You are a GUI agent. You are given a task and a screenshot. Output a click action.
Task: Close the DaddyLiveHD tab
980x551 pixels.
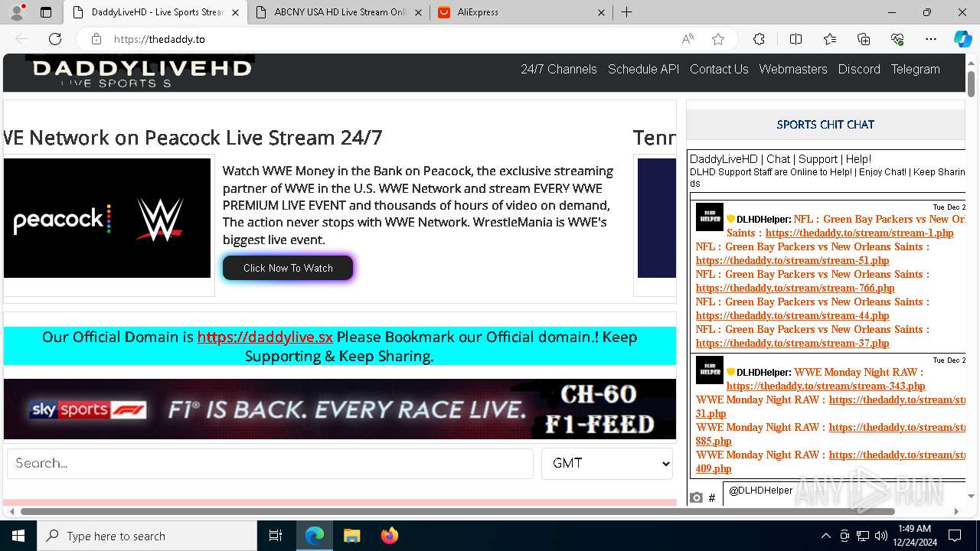(236, 12)
